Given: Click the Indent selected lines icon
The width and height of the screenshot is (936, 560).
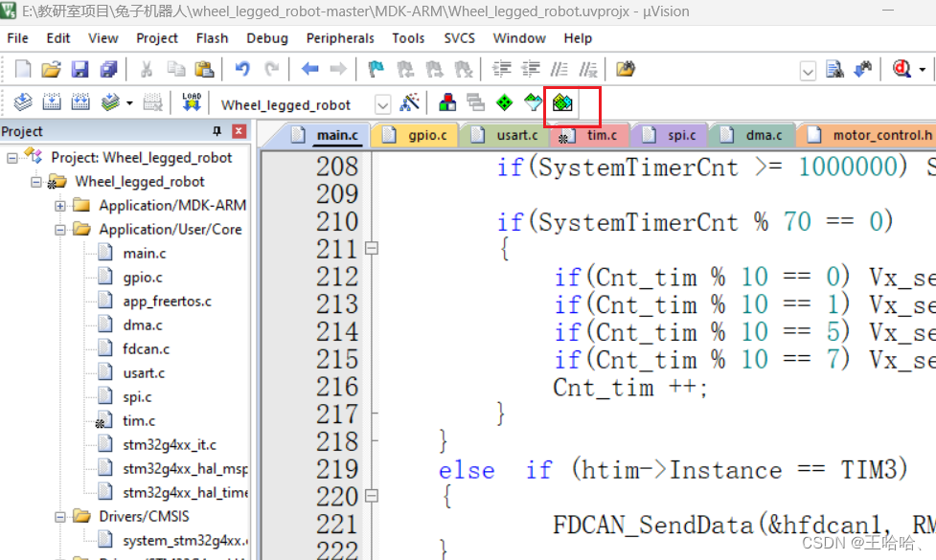Looking at the screenshot, I should click(x=501, y=69).
